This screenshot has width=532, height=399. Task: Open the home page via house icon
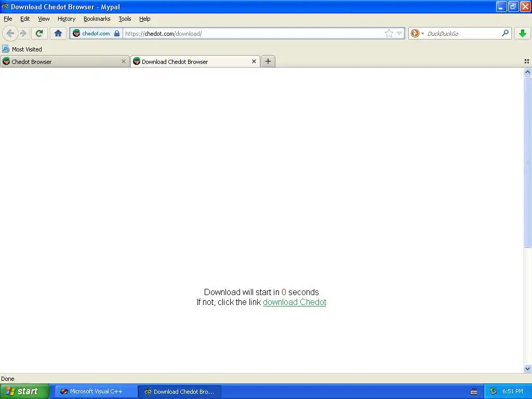point(58,33)
